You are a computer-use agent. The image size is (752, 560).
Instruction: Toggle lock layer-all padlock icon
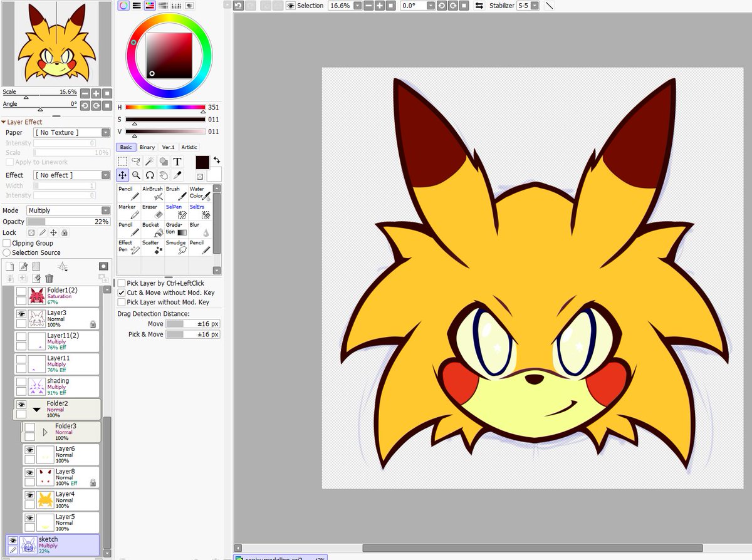coord(65,232)
